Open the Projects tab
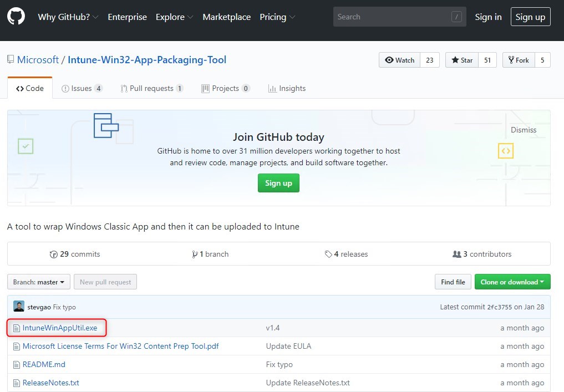 (x=226, y=88)
